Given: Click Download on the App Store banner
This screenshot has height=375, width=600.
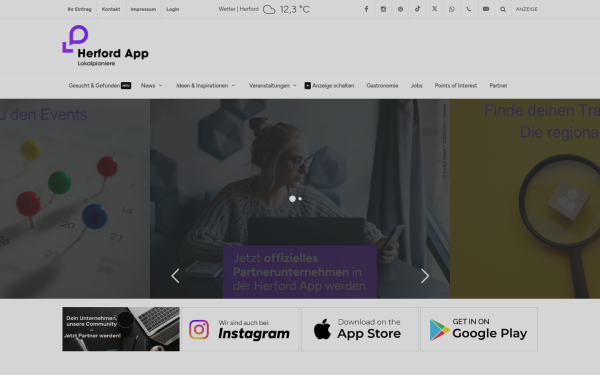Looking at the screenshot, I should coord(359,329).
